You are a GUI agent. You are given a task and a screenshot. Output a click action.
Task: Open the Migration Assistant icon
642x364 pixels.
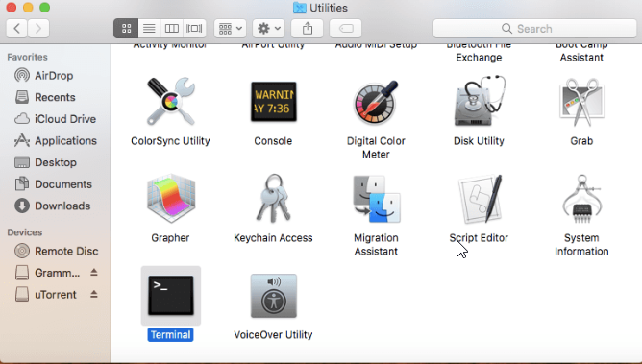point(376,199)
